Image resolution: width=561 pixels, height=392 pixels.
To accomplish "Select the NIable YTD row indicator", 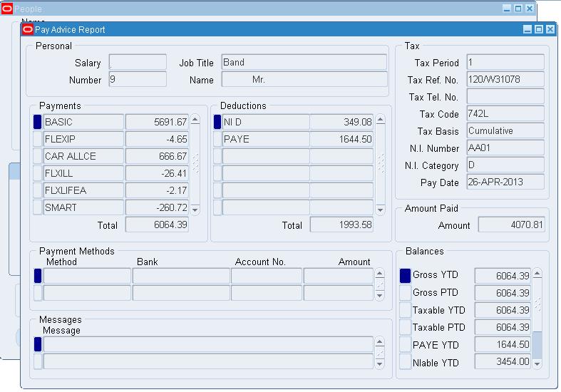I will pos(405,362).
